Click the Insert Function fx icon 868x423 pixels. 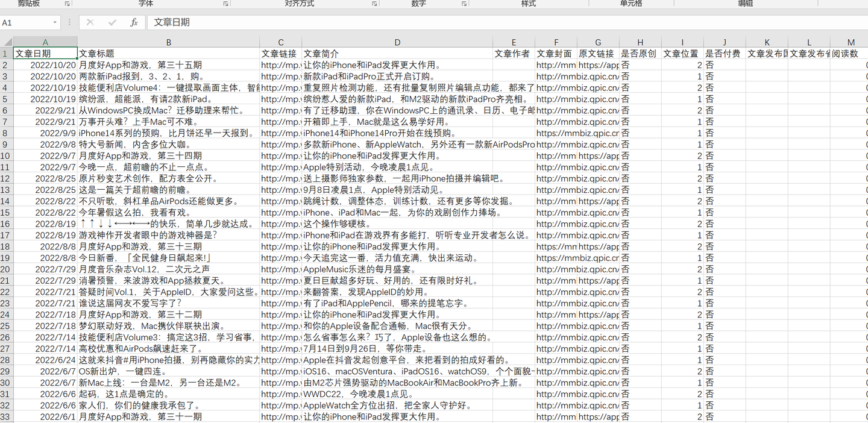134,22
